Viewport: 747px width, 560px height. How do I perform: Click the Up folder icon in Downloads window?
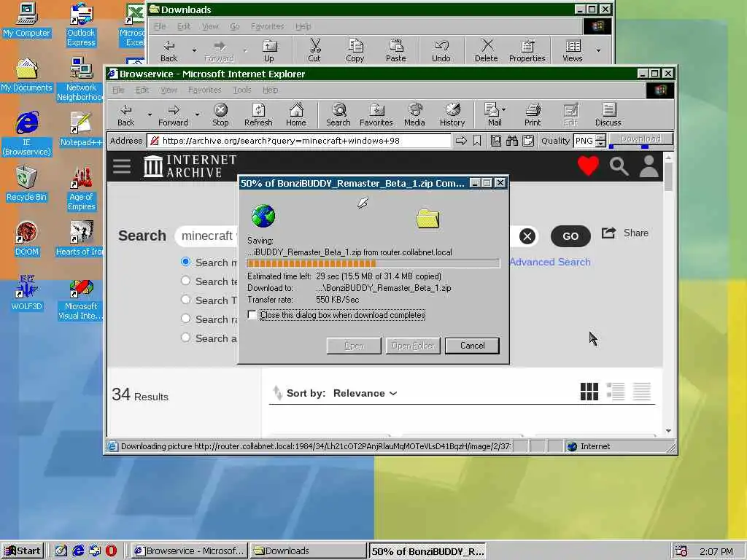click(269, 50)
